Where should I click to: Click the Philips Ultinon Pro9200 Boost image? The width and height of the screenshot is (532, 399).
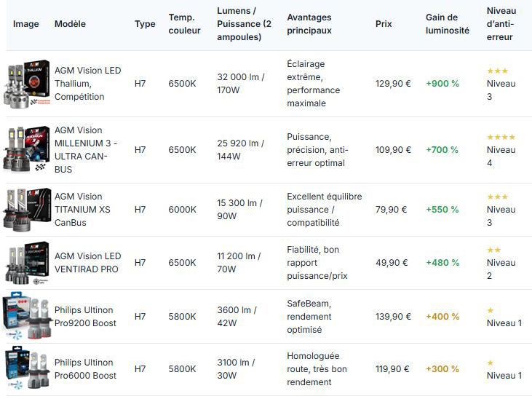coord(26,317)
